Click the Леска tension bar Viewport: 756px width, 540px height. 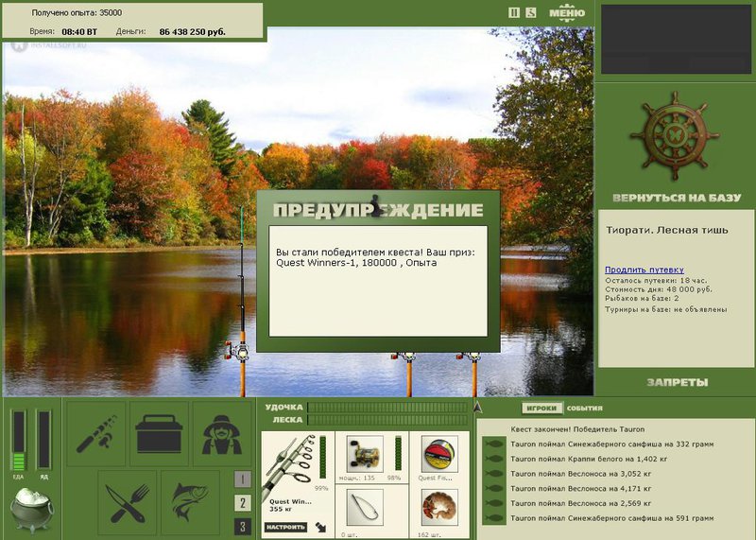point(387,420)
